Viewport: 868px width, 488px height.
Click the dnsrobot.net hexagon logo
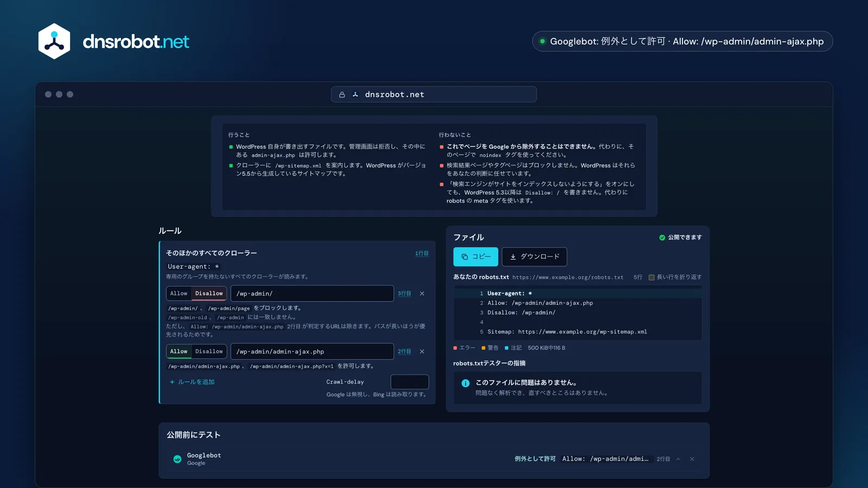pyautogui.click(x=54, y=41)
